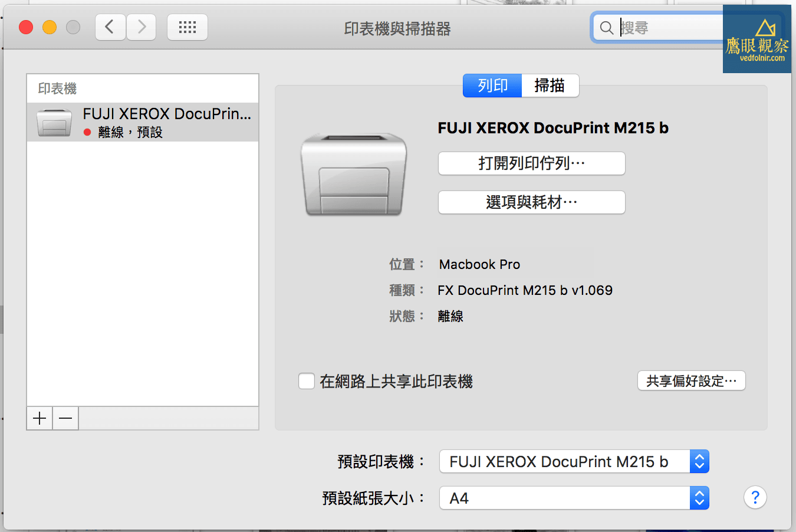Click the 離線 status value text

click(450, 316)
